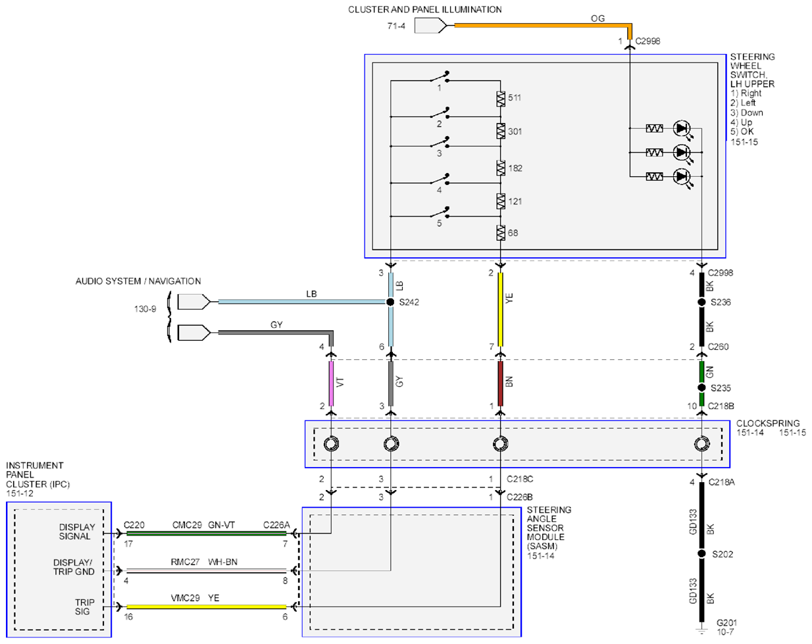Click switch symbol number 1 in steering wheel switch
812x644 pixels.
click(x=440, y=78)
